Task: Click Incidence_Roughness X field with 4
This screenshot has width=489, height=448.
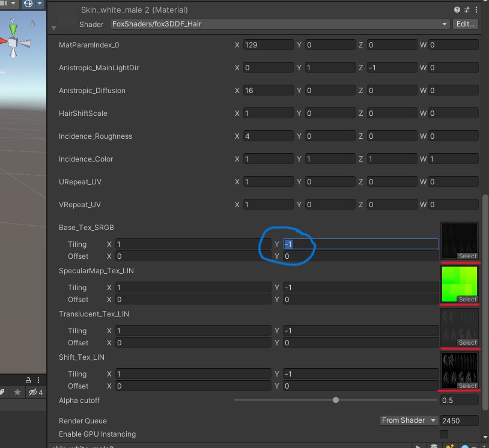Action: [x=268, y=136]
